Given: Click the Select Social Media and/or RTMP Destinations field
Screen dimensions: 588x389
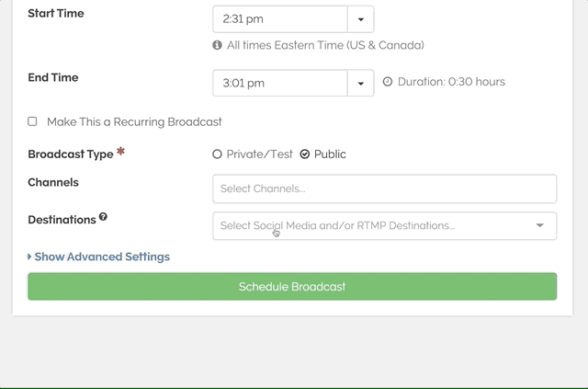Looking at the screenshot, I should (x=367, y=225).
